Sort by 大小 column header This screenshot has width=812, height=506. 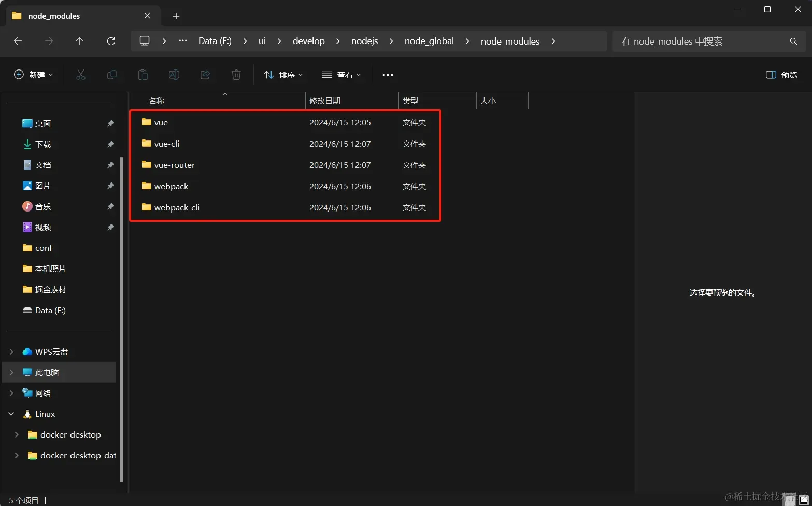(502, 101)
